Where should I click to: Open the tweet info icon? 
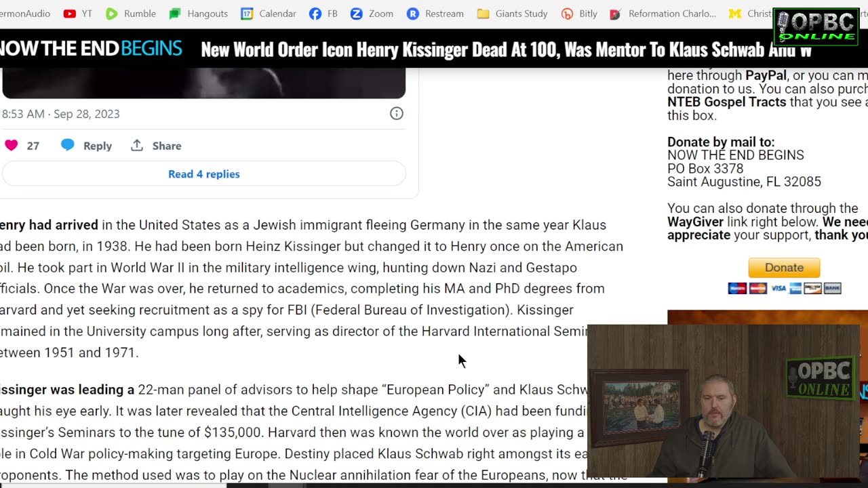coord(397,114)
